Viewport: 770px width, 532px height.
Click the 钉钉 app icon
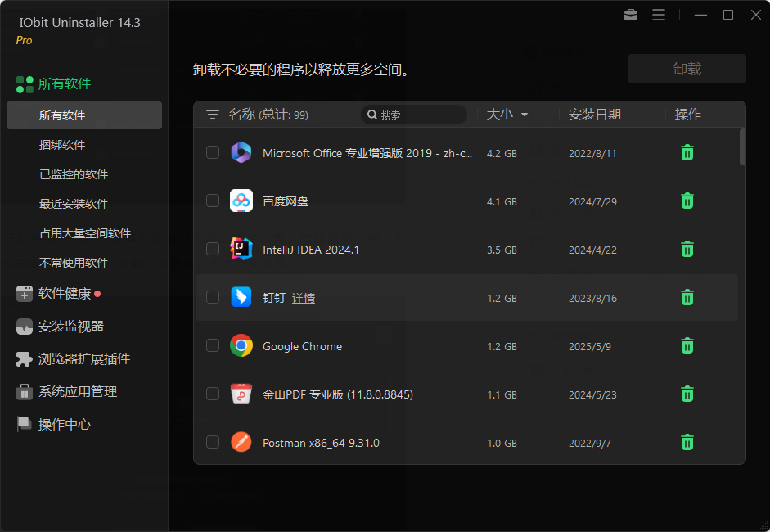point(241,297)
